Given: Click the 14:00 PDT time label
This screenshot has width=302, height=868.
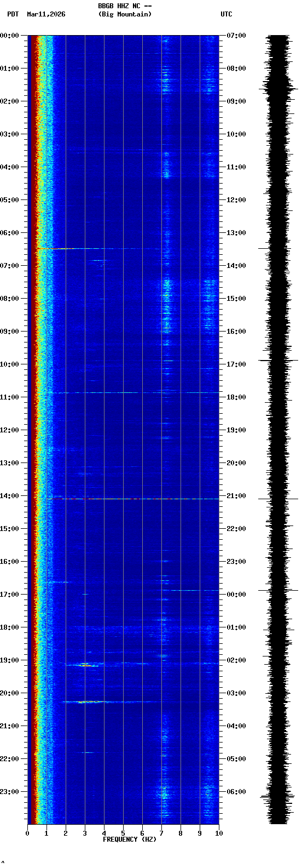Looking at the screenshot, I should pyautogui.click(x=9, y=496).
